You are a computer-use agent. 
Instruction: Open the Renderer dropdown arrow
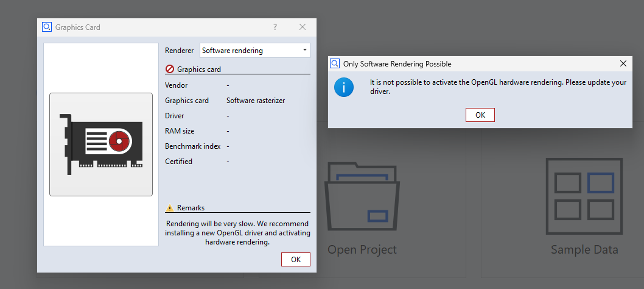point(305,50)
